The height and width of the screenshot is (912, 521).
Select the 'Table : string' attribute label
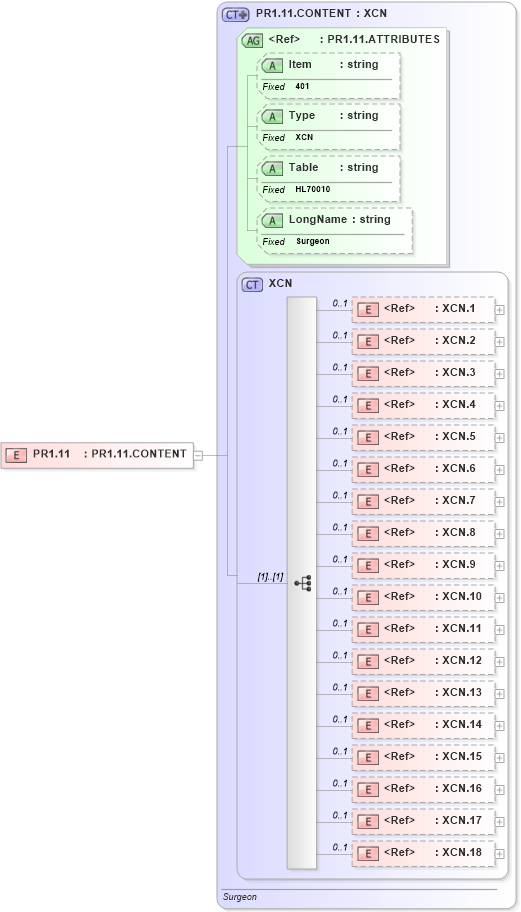click(x=333, y=167)
